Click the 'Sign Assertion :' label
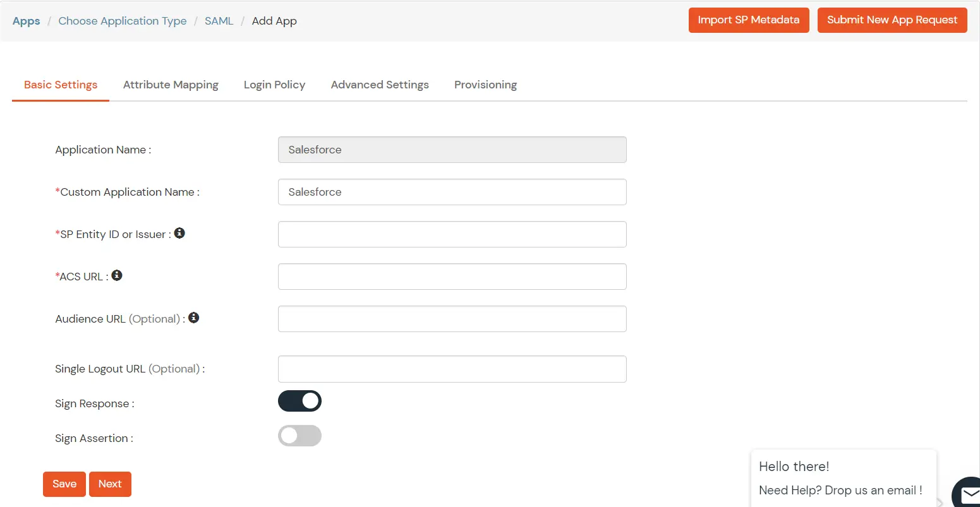Image resolution: width=980 pixels, height=507 pixels. (x=94, y=439)
